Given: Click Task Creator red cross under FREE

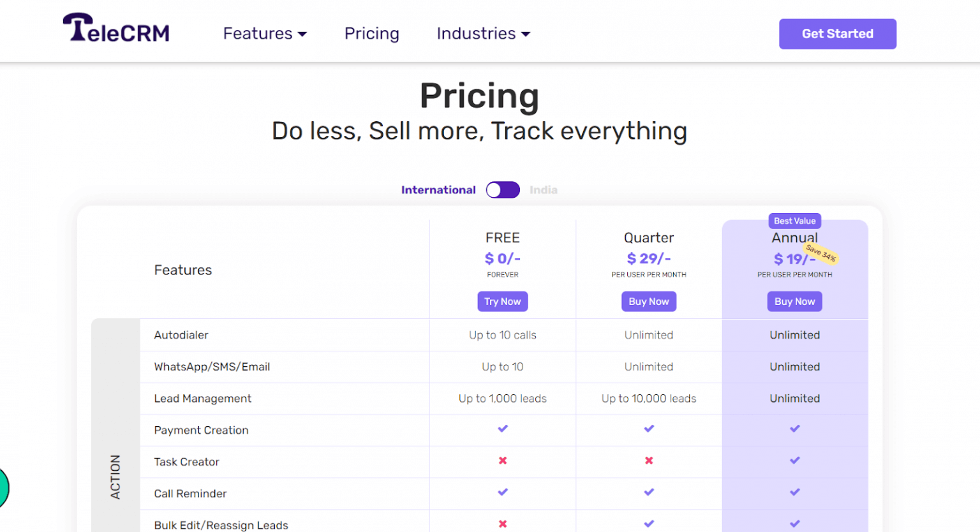Looking at the screenshot, I should click(503, 461).
